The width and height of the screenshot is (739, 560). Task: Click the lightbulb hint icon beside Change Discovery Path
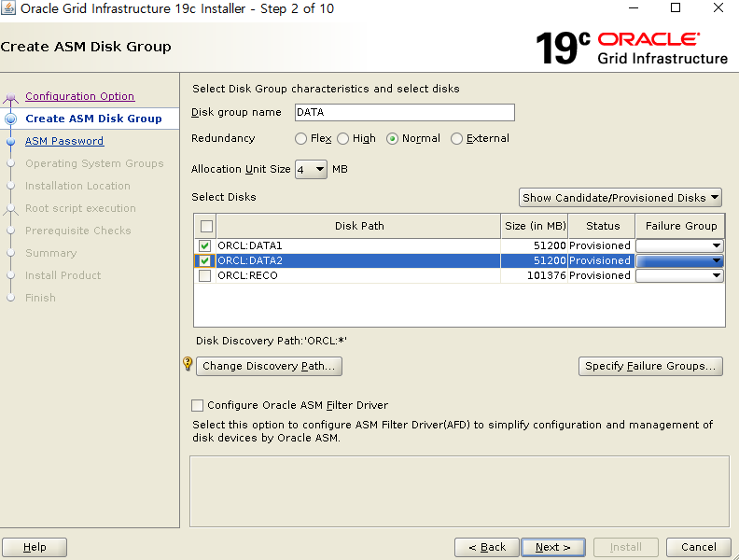click(x=188, y=363)
